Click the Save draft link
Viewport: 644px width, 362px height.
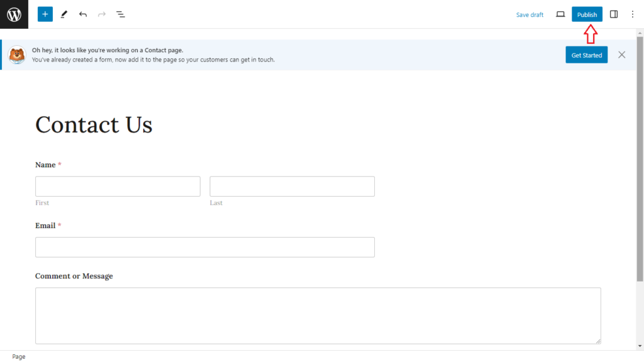[x=530, y=14]
